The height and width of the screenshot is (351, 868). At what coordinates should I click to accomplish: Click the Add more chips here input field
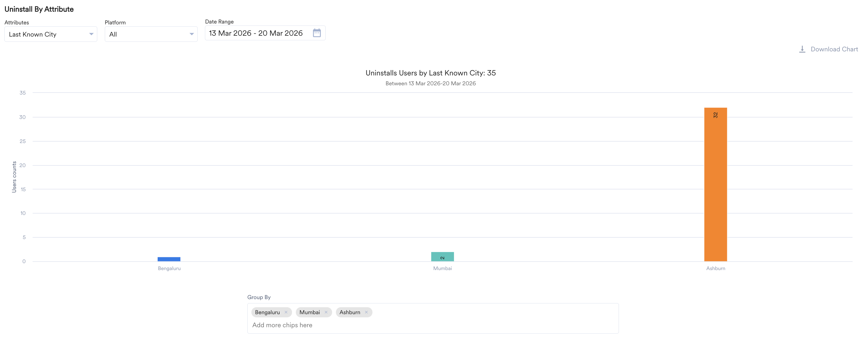click(283, 325)
